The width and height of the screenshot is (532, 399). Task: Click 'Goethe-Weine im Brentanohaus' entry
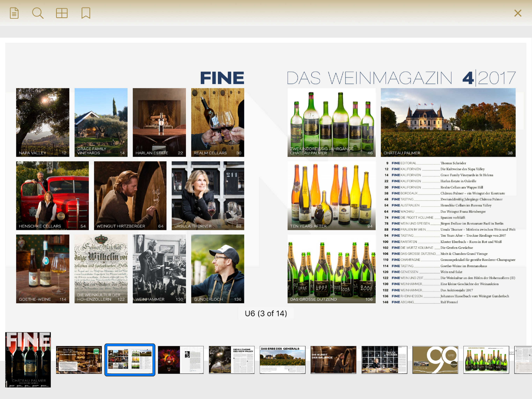pyautogui.click(x=464, y=266)
